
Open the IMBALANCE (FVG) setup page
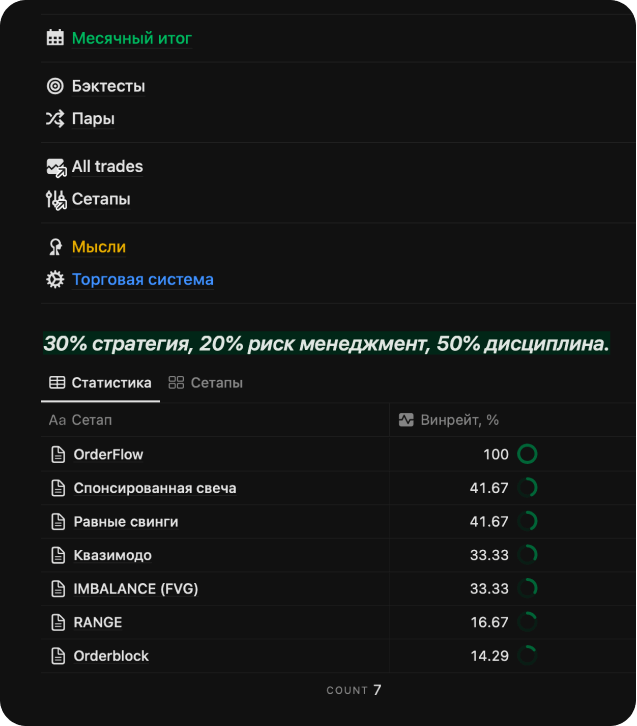click(x=136, y=589)
